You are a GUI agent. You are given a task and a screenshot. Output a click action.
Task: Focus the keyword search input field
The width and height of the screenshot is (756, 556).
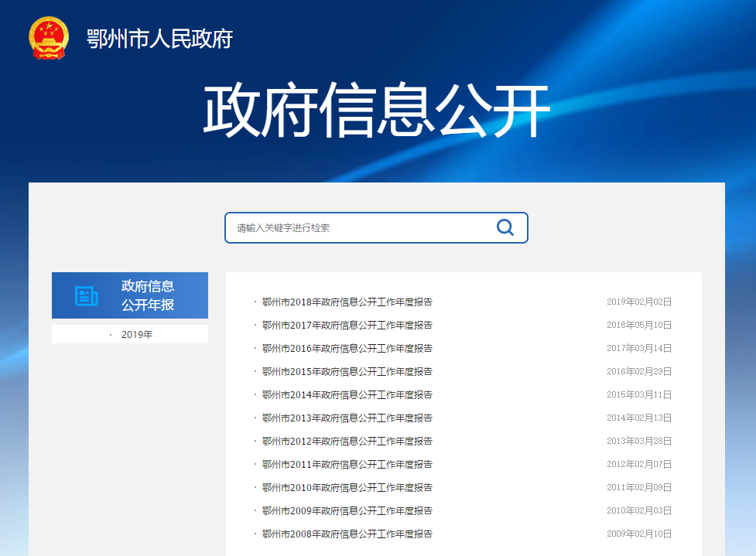[x=376, y=228]
